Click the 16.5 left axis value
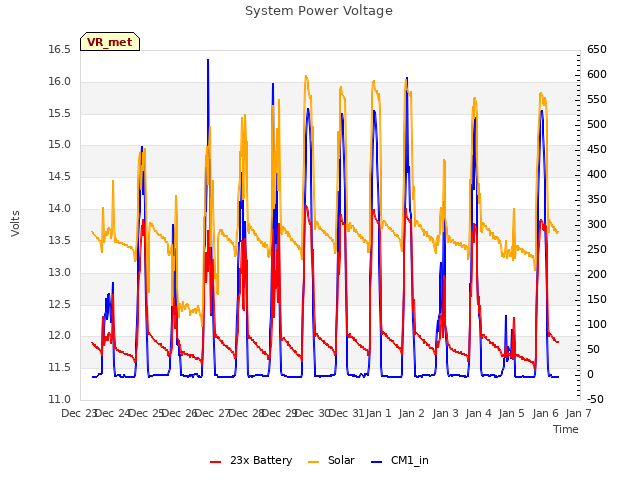Viewport: 640px width, 480px height. tap(60, 50)
